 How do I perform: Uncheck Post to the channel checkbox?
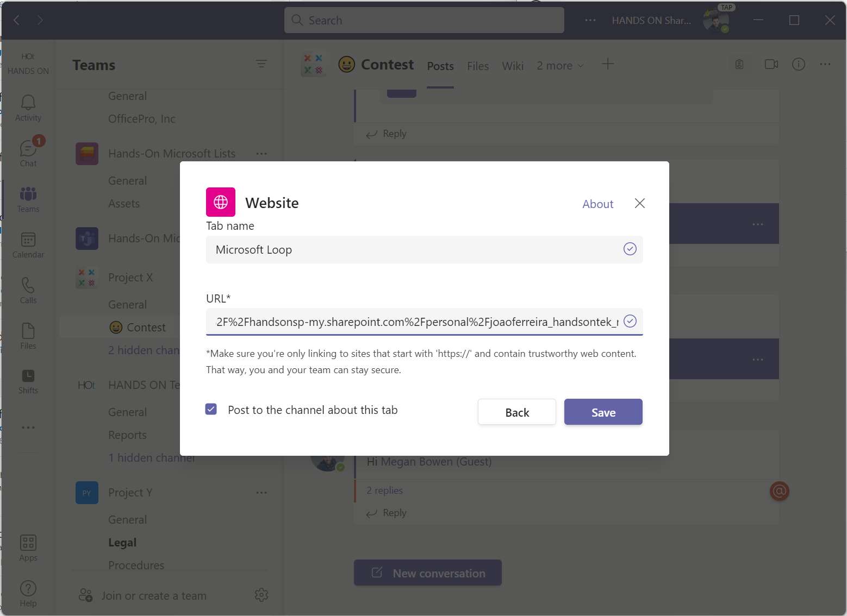pyautogui.click(x=211, y=409)
